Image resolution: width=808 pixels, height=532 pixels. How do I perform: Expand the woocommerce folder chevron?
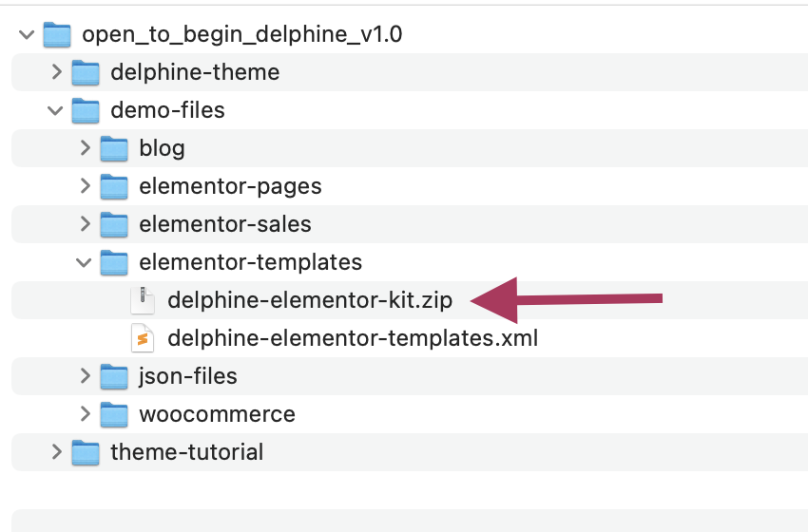(x=85, y=414)
